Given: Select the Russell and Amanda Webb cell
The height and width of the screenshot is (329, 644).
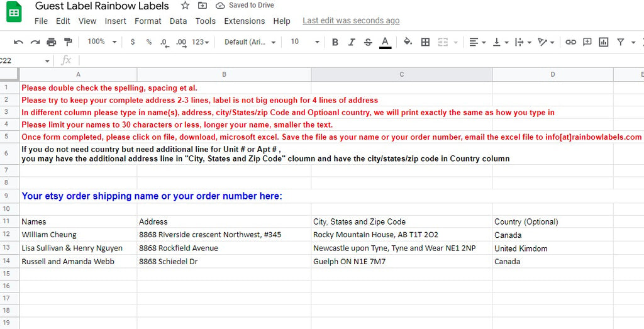Looking at the screenshot, I should coord(78,261).
